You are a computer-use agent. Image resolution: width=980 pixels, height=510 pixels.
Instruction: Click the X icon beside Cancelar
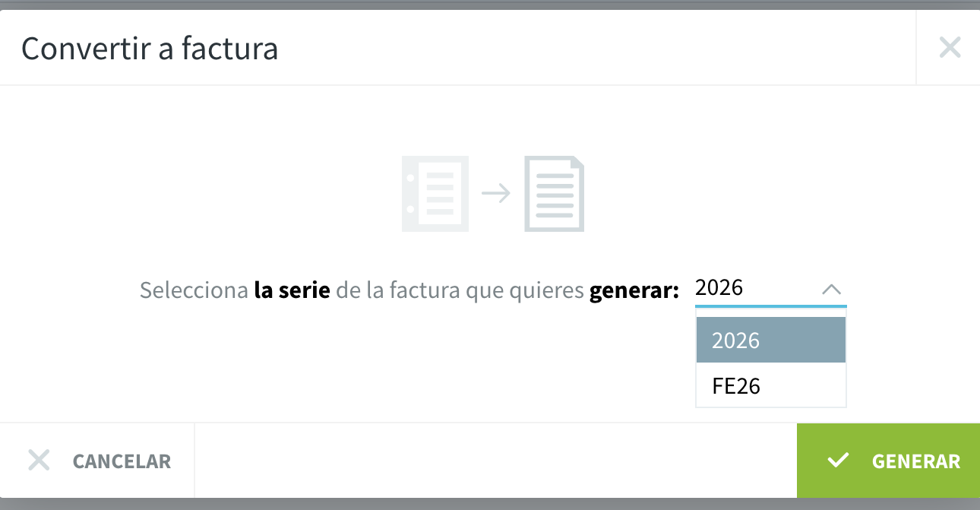tap(39, 460)
